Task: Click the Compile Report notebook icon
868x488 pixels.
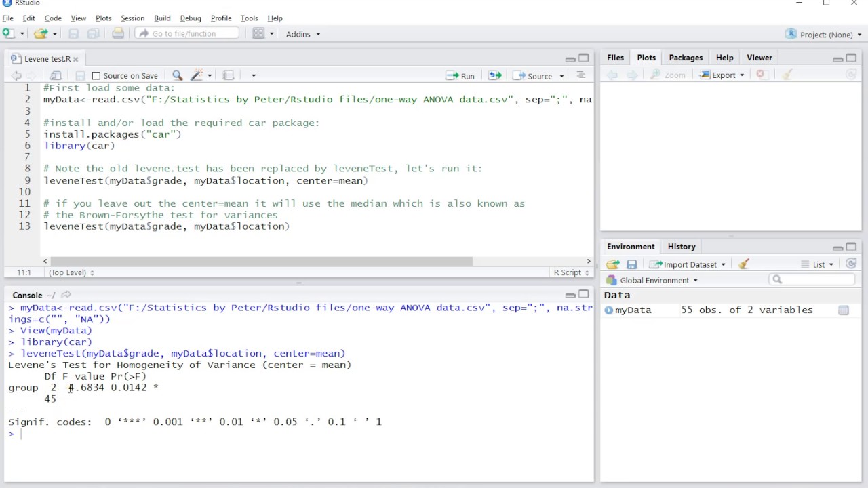Action: [x=229, y=75]
